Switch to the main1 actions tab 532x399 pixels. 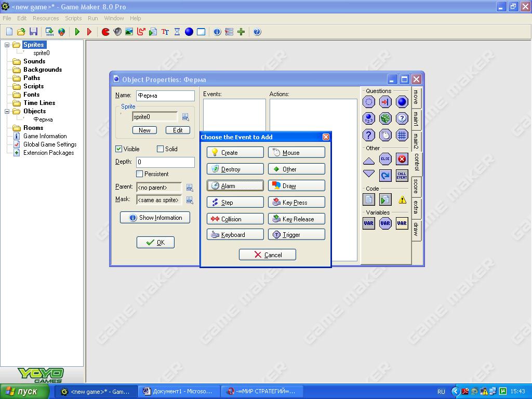(416, 119)
